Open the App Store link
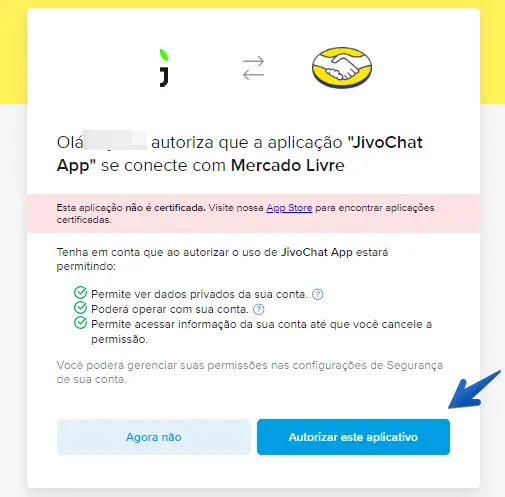Viewport: 505px width, 497px height. pyautogui.click(x=289, y=208)
